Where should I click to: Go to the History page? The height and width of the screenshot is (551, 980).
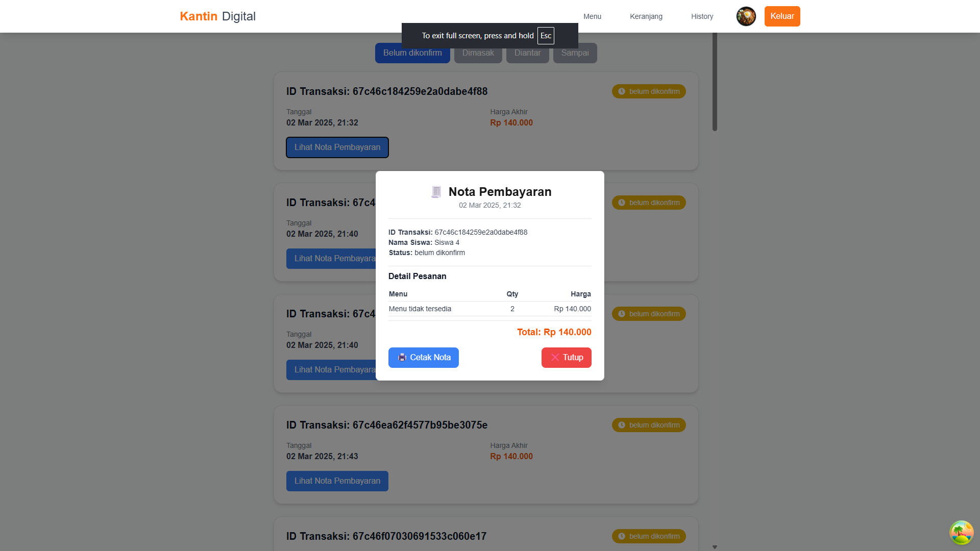pyautogui.click(x=702, y=16)
